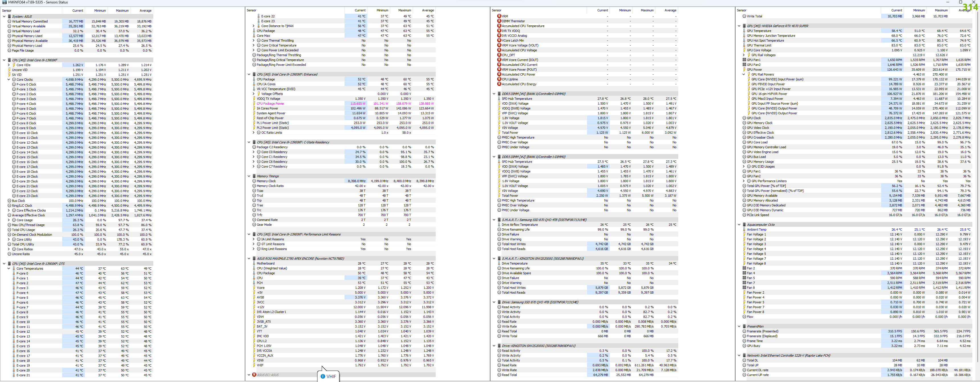The width and height of the screenshot is (980, 382).
Task: Click the thermometer icon beside Ambient Temp
Action: point(744,230)
